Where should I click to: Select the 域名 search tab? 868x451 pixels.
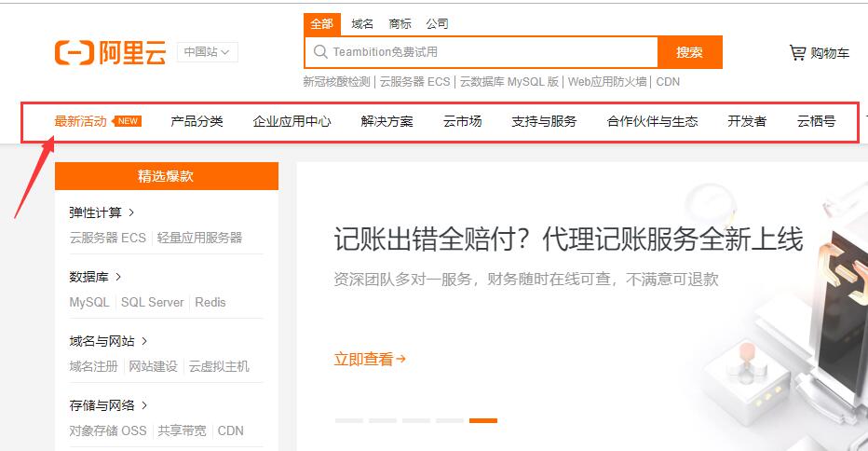362,24
